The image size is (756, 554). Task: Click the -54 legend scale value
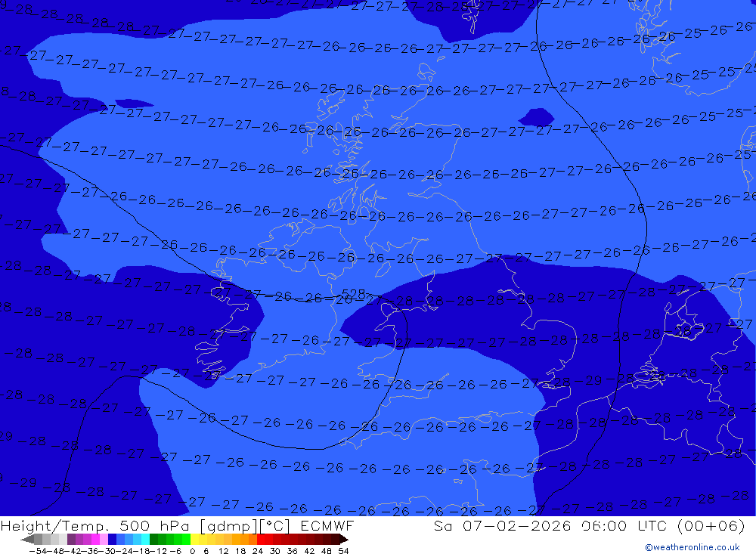coord(38,551)
